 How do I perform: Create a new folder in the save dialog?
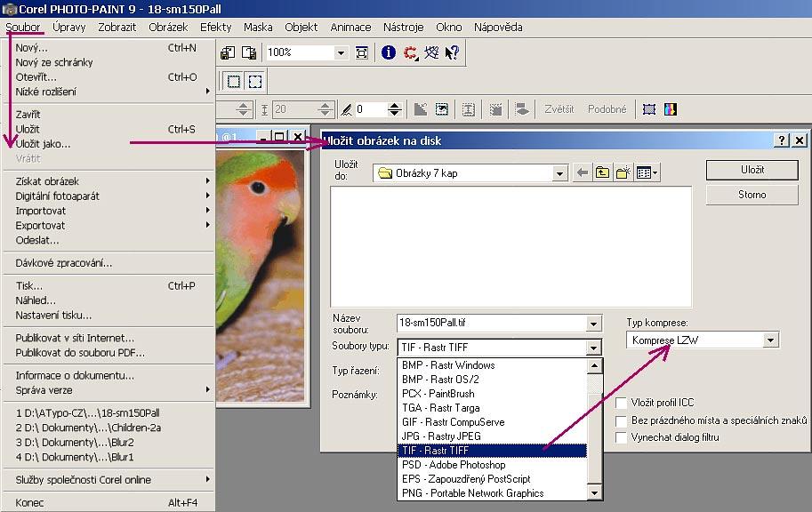click(x=623, y=173)
